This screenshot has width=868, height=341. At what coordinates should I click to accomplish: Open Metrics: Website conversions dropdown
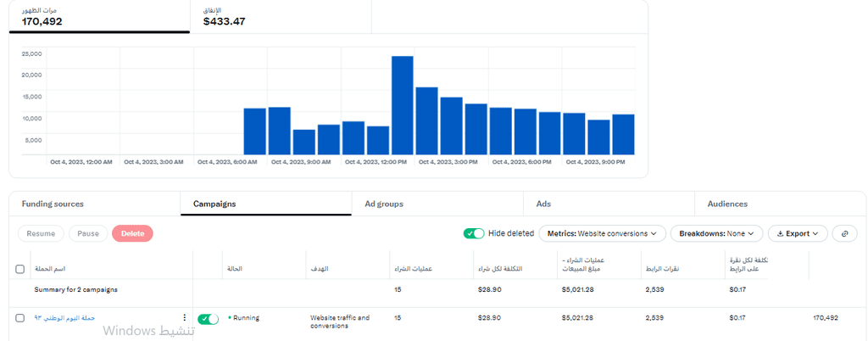click(x=602, y=233)
